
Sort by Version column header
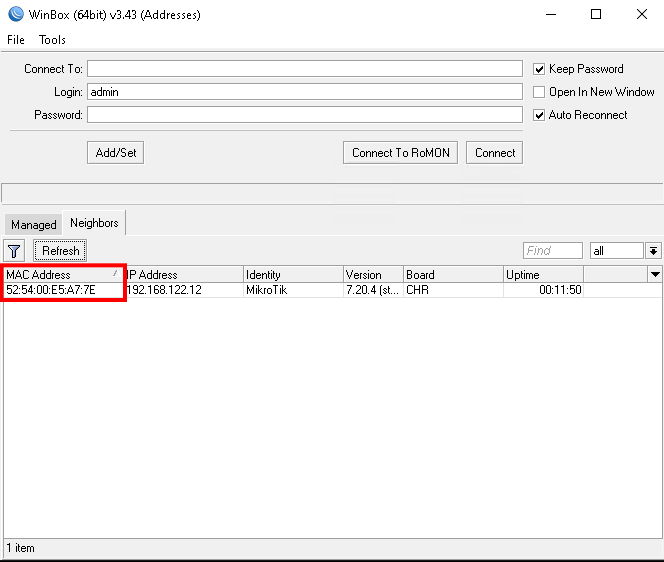pos(374,275)
